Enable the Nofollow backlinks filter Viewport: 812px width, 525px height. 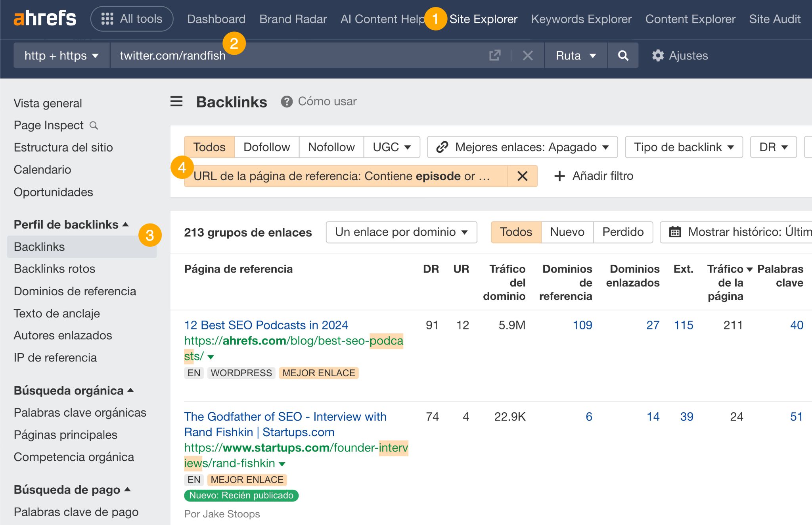(x=331, y=147)
